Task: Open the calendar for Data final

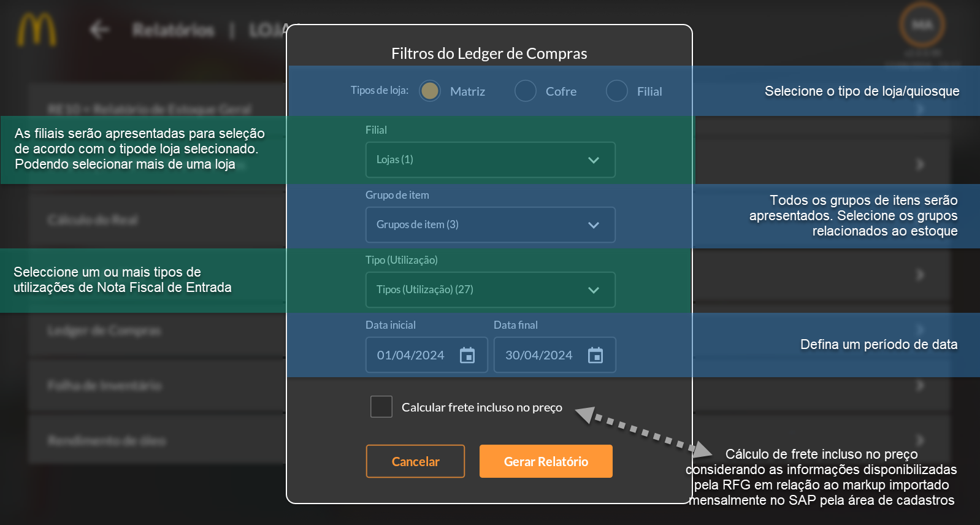Action: (595, 355)
